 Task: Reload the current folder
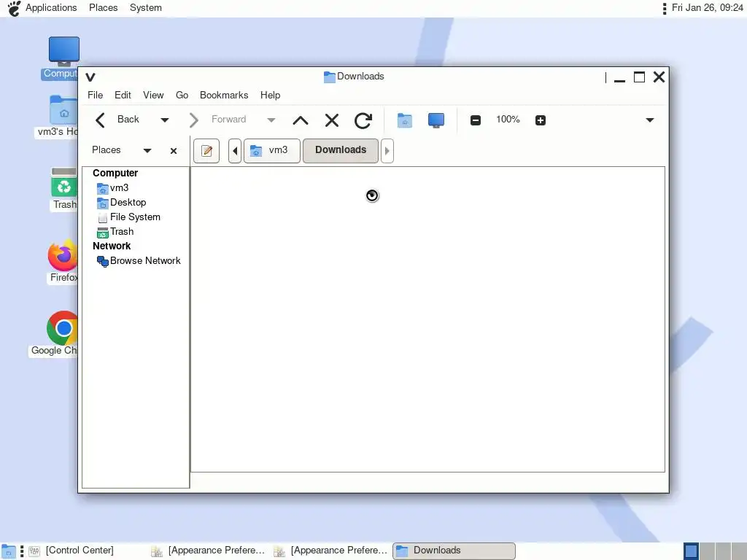(x=363, y=120)
